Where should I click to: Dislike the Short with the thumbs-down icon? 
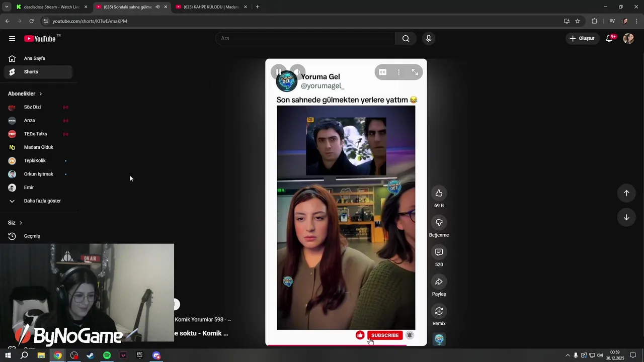(439, 222)
